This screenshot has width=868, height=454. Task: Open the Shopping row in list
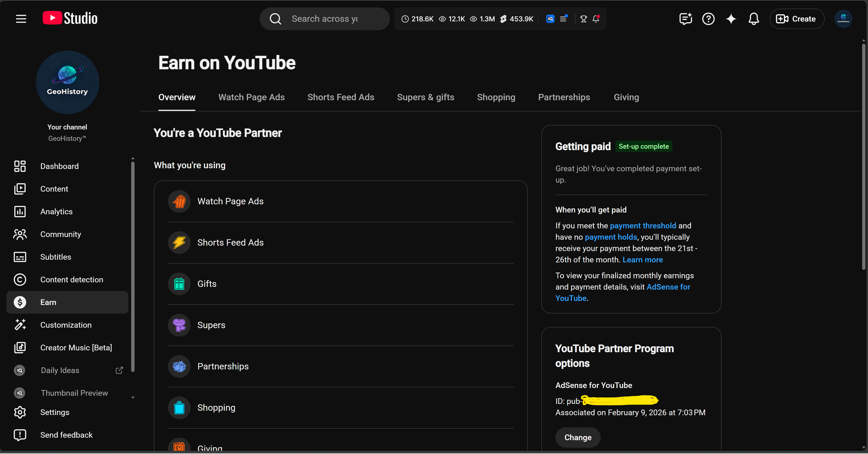pos(341,408)
